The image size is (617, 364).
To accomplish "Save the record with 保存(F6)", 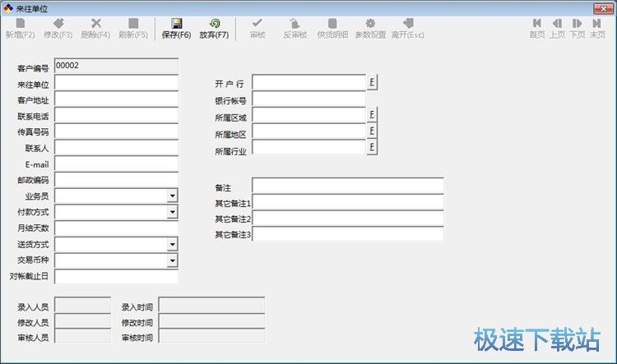I will click(x=176, y=29).
